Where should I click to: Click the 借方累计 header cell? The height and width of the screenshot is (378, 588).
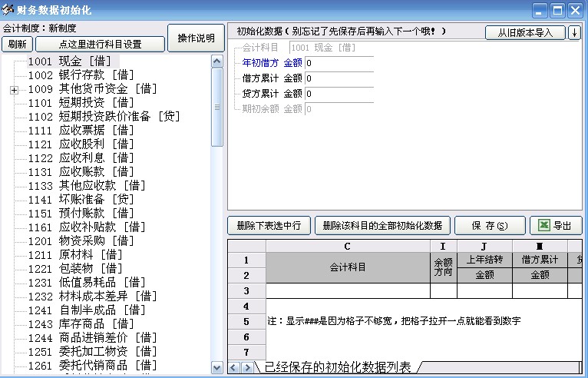point(540,260)
